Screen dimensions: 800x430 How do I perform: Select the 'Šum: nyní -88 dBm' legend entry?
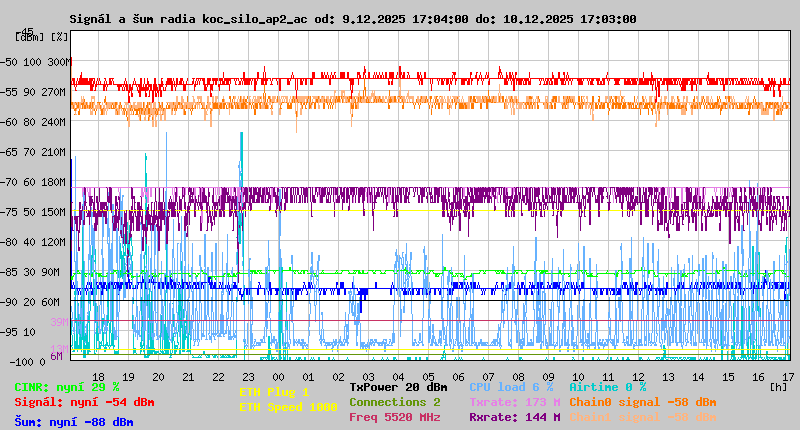pyautogui.click(x=73, y=422)
